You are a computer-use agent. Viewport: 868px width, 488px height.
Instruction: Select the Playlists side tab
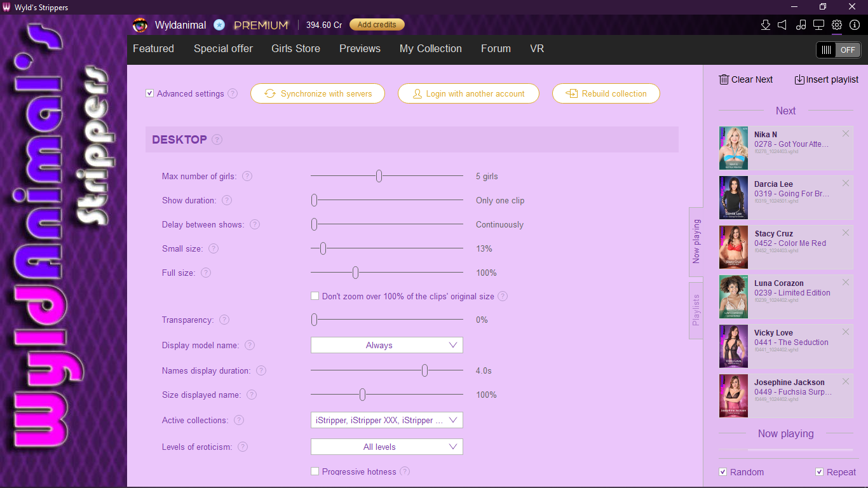(696, 310)
